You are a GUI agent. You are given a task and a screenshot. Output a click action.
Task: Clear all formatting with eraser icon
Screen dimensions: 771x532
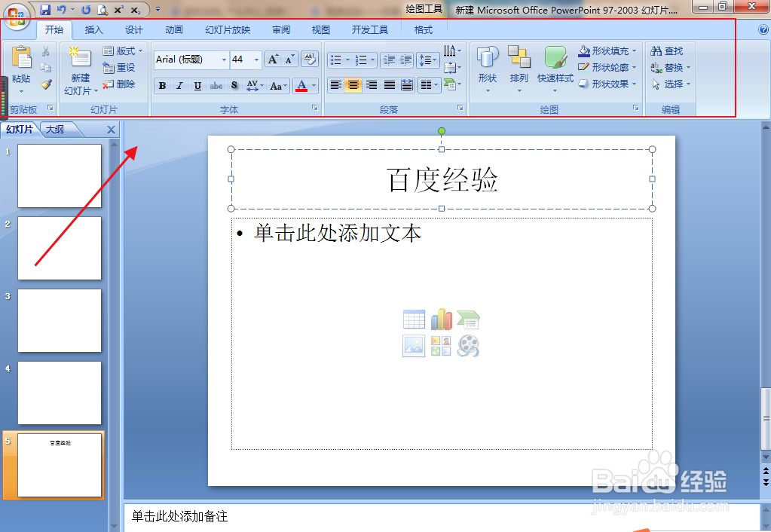pos(309,59)
